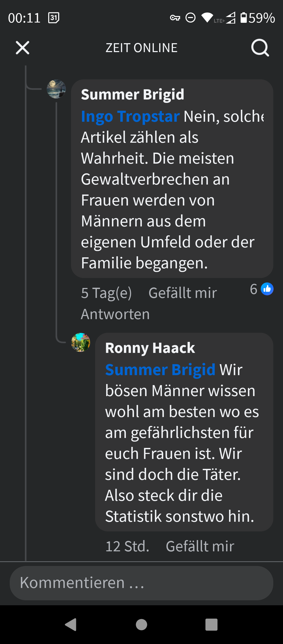This screenshot has width=283, height=644.
Task: Tap the battery icon in status bar
Action: pos(244,18)
